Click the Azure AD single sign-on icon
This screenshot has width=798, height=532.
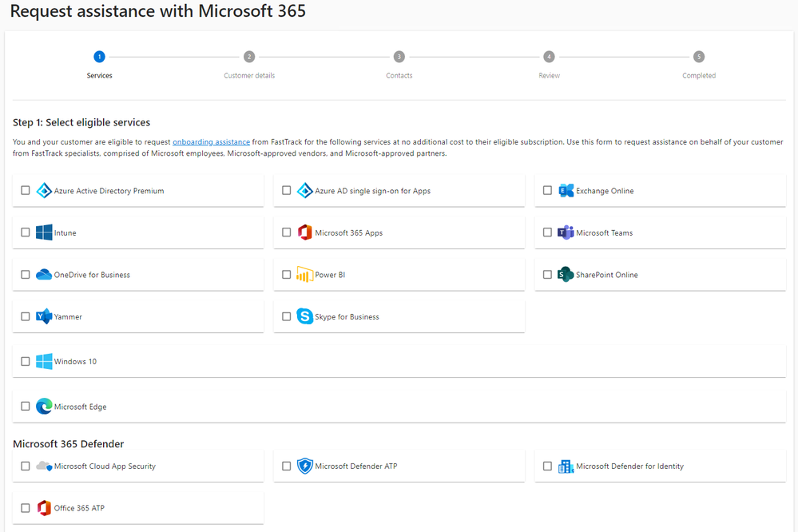(305, 190)
